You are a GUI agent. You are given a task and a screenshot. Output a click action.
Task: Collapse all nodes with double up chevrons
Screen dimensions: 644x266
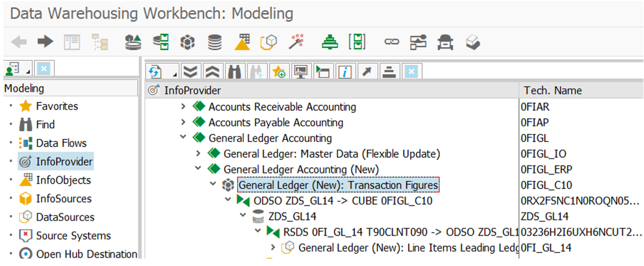pyautogui.click(x=212, y=72)
